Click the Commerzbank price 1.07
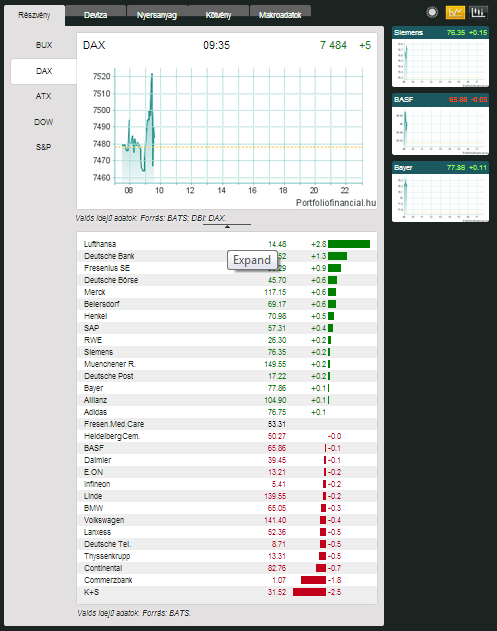This screenshot has height=631, width=497. point(279,580)
